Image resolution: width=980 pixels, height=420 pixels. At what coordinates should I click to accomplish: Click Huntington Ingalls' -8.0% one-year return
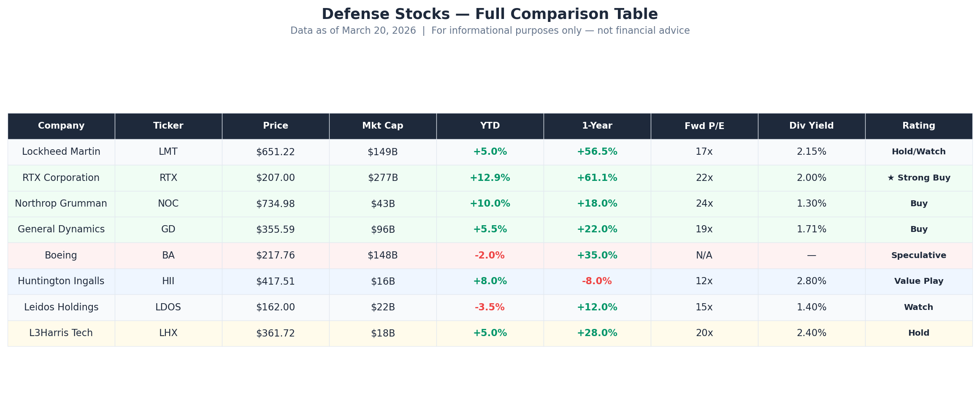click(x=597, y=281)
